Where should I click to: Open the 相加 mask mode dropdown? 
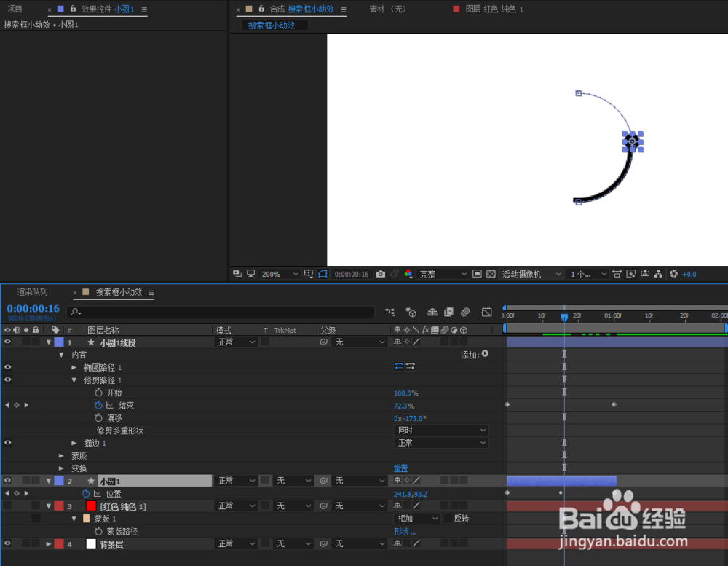[416, 518]
